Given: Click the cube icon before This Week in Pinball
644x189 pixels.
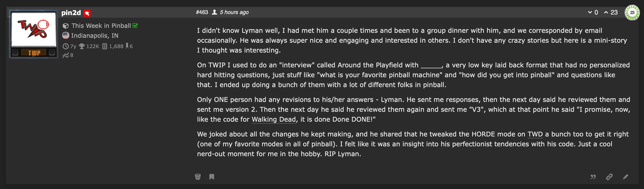Looking at the screenshot, I should pyautogui.click(x=66, y=26).
